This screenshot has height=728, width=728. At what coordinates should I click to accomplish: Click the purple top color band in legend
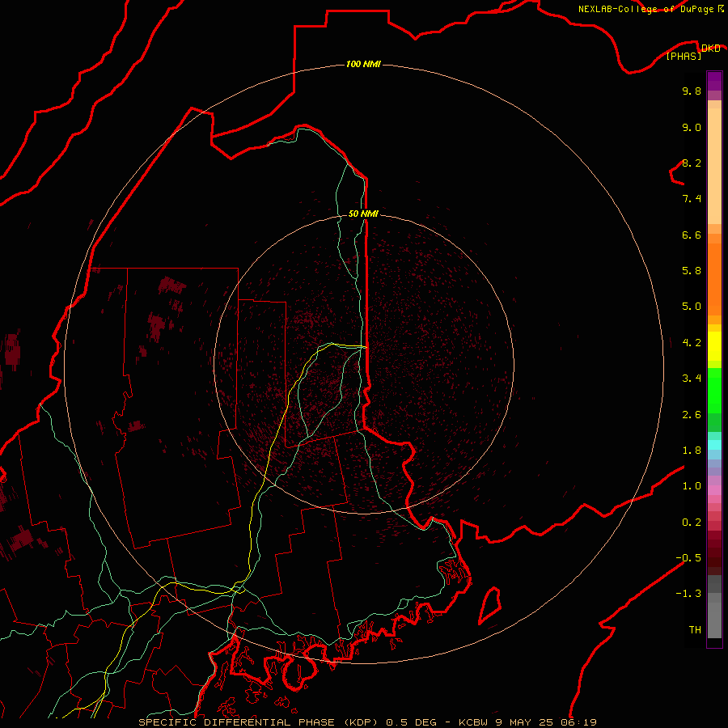pyautogui.click(x=714, y=81)
